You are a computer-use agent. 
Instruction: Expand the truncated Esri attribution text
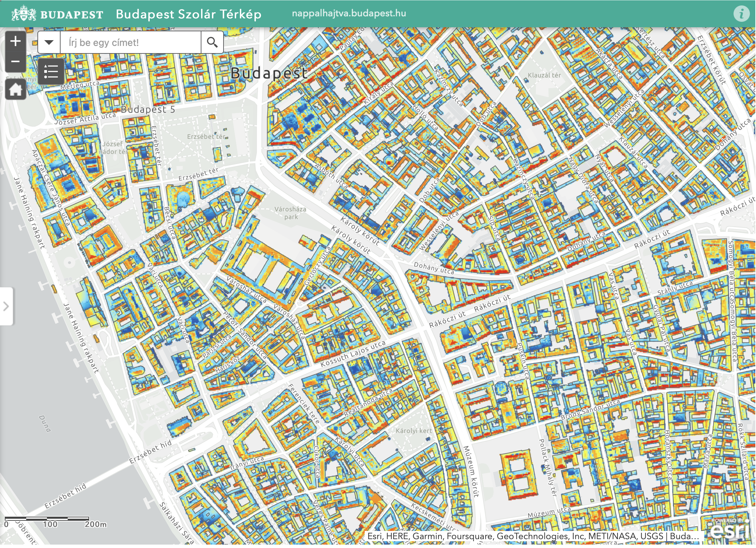(x=532, y=536)
